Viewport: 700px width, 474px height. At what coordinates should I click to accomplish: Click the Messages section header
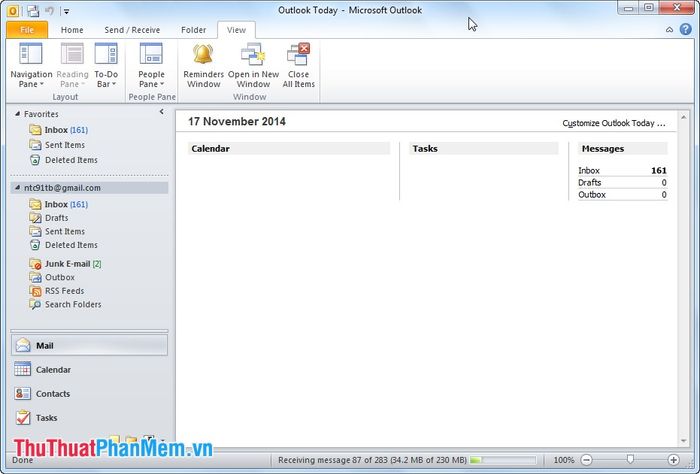tap(623, 149)
